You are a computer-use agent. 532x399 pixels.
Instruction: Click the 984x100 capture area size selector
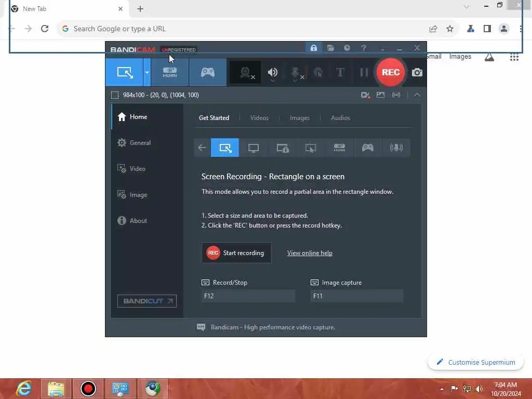pyautogui.click(x=155, y=95)
